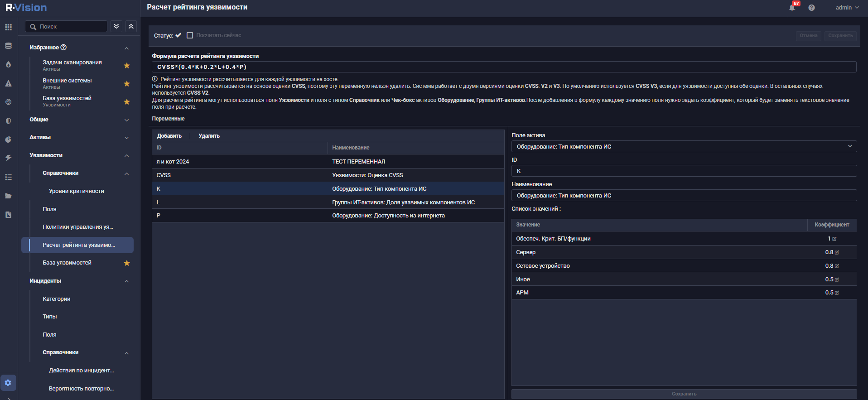Click Добавить to add a variable

point(169,136)
